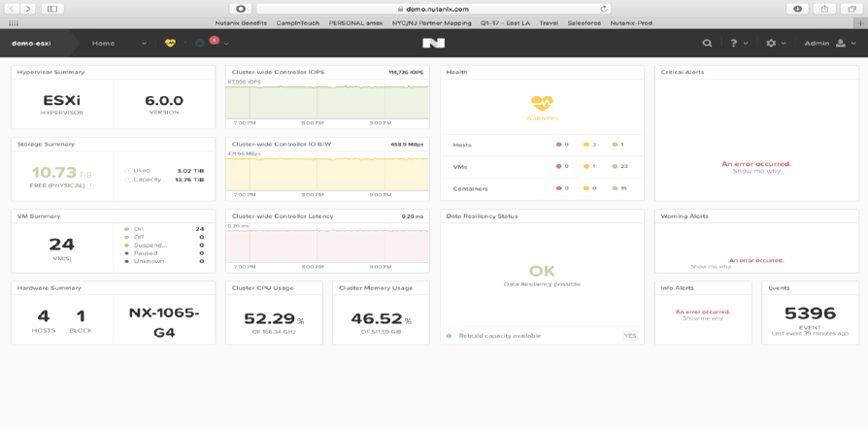Viewport: 868px width, 429px height.
Task: Click the Nutanix N logo
Action: click(433, 43)
